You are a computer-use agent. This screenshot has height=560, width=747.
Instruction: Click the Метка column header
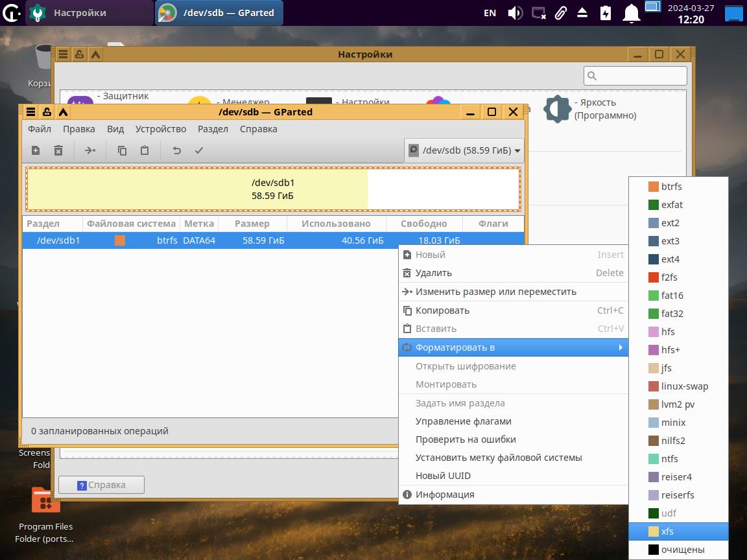[x=198, y=224]
